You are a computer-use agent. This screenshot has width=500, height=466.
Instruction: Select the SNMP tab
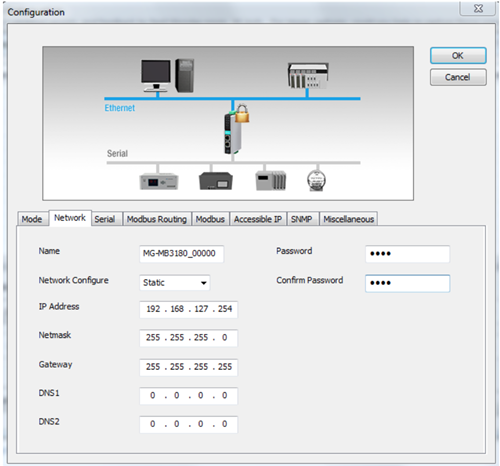pyautogui.click(x=302, y=219)
